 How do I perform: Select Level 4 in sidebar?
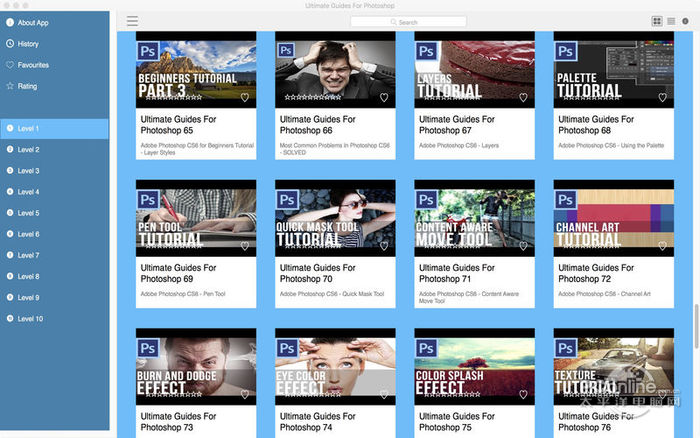pos(54,192)
